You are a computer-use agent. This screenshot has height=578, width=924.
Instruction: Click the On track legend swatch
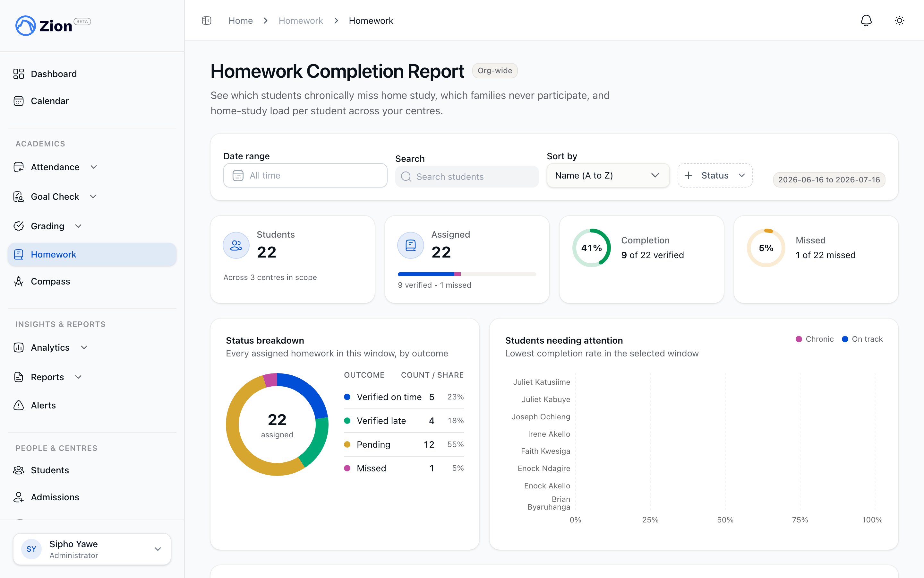click(845, 339)
